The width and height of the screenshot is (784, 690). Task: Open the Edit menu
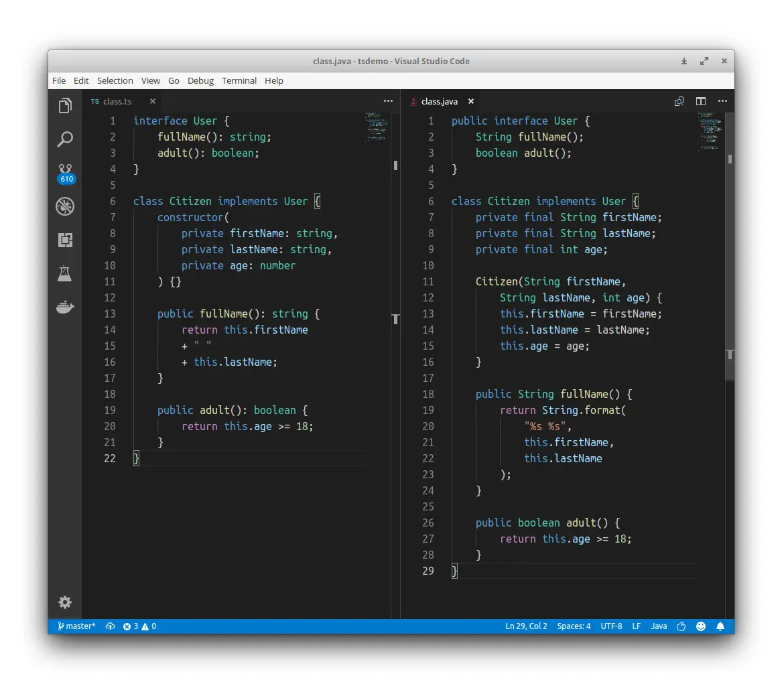click(x=81, y=80)
